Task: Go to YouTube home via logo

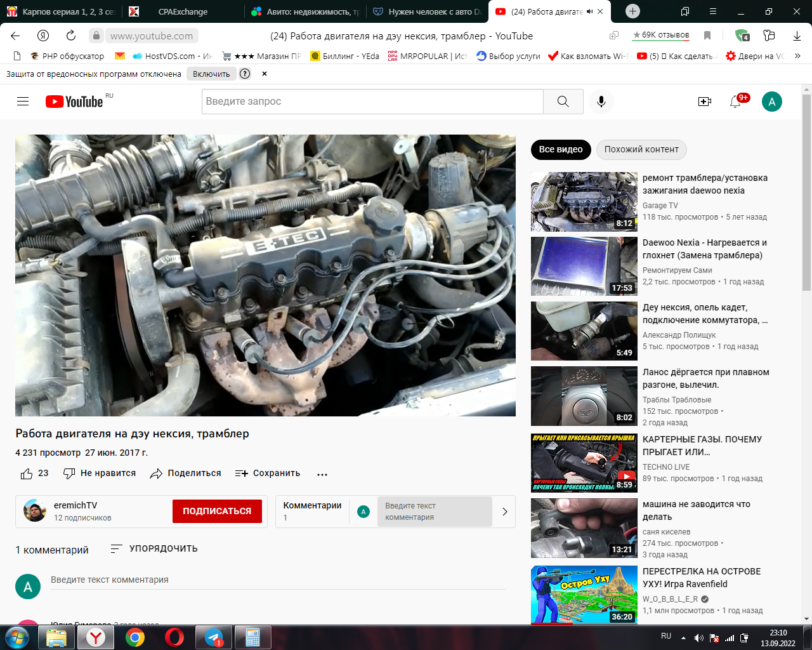Action: (x=74, y=102)
